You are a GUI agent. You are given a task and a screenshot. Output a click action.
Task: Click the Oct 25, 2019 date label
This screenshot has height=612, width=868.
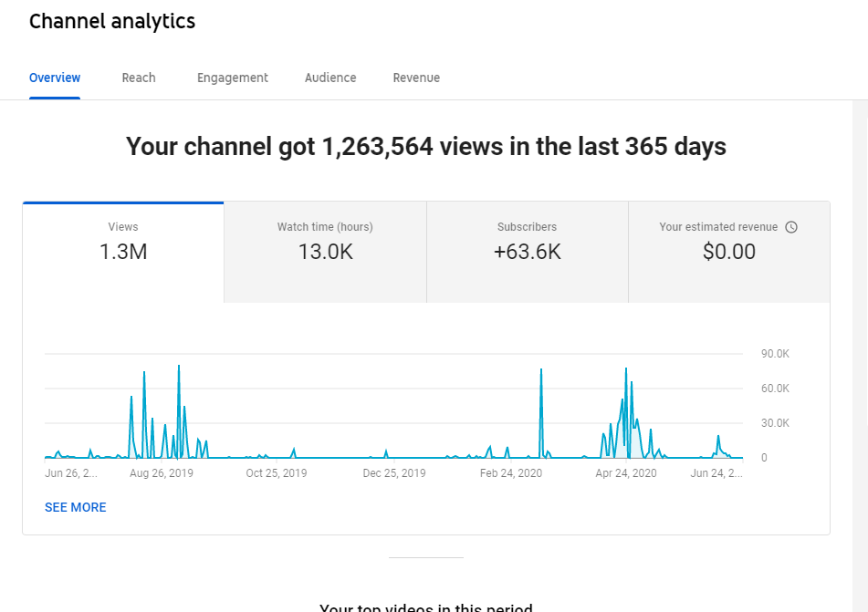point(277,473)
